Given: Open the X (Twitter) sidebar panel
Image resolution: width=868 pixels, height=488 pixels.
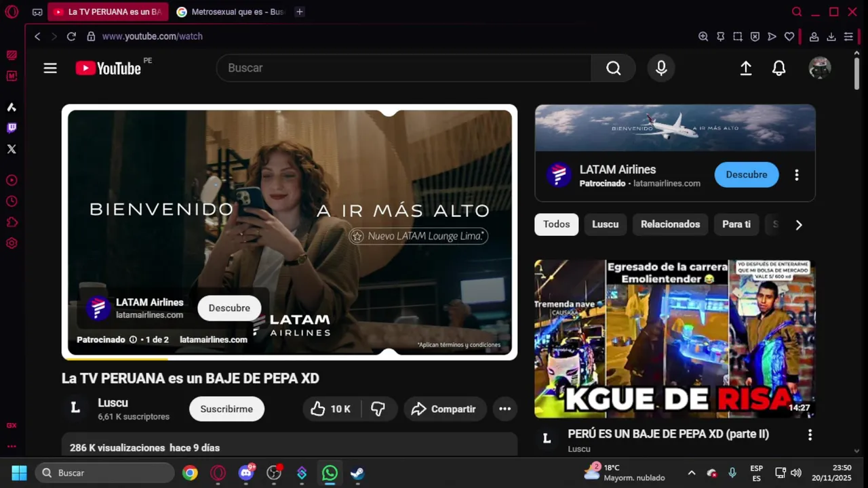Looking at the screenshot, I should (x=12, y=149).
